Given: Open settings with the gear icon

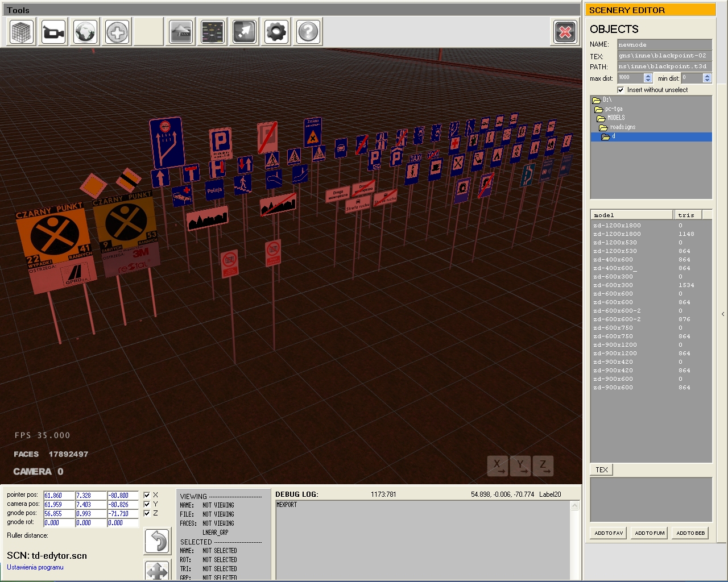Looking at the screenshot, I should tap(276, 32).
